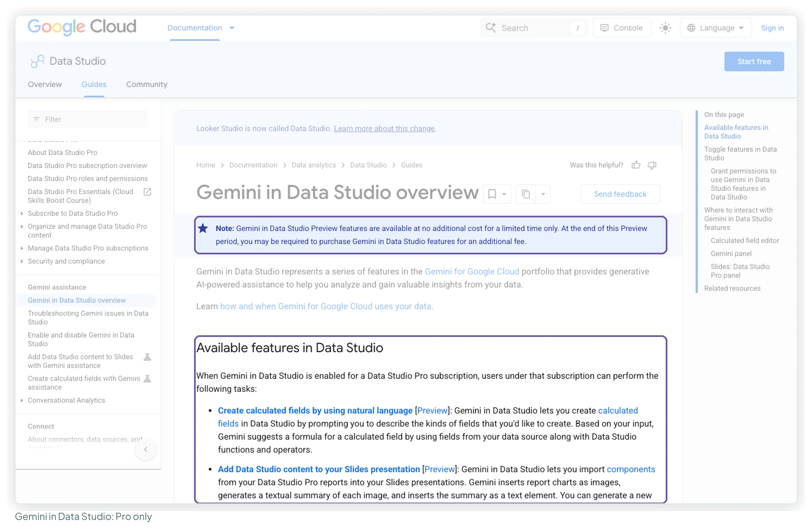Open the bookmark dropdown arrow
The width and height of the screenshot is (812, 531).
tap(504, 194)
